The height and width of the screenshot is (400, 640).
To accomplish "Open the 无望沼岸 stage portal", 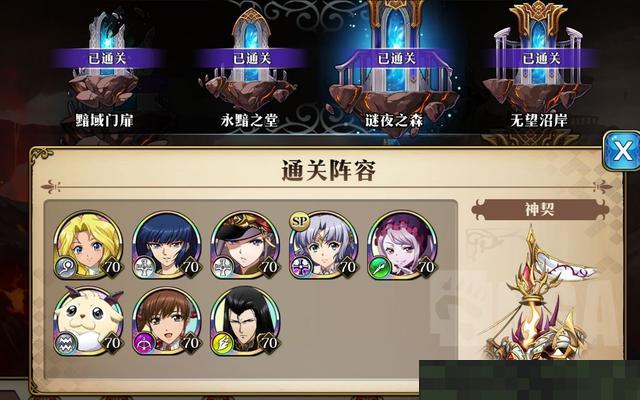I will click(x=539, y=67).
